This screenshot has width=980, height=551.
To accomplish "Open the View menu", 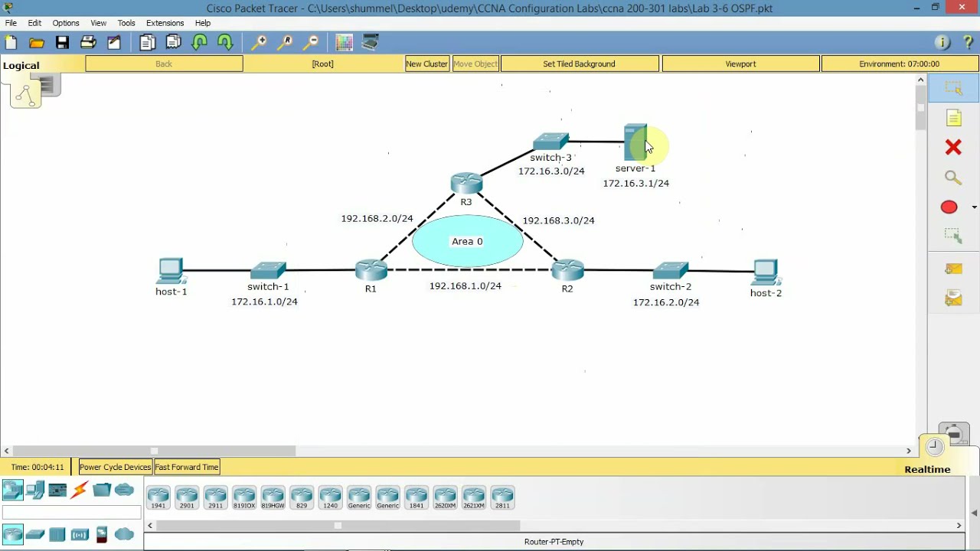I will coord(99,23).
